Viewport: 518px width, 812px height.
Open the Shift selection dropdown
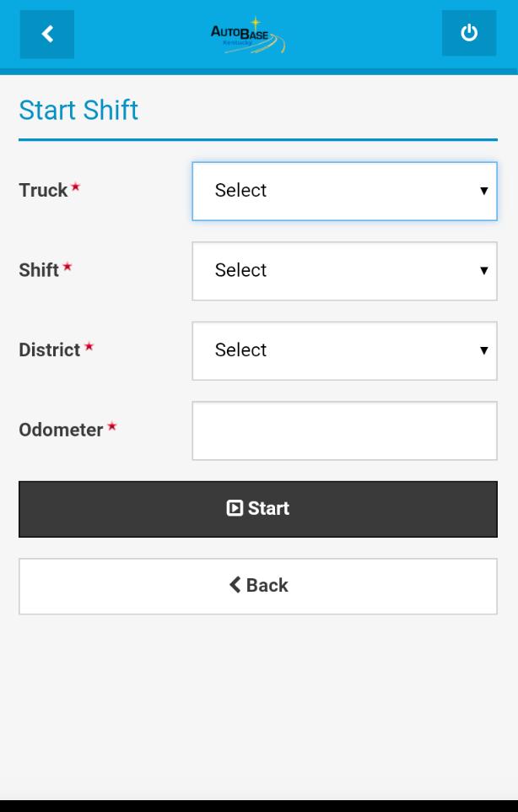coord(344,270)
